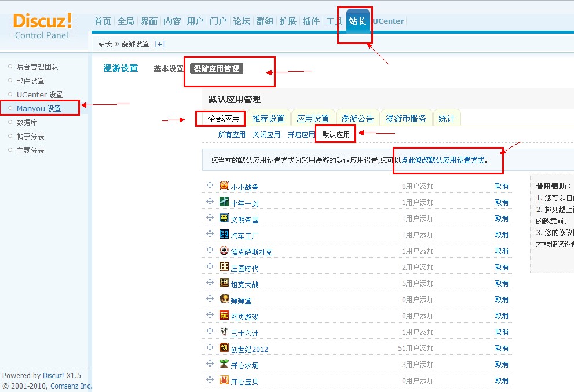Click the 创世纪2012 app icon

224,347
